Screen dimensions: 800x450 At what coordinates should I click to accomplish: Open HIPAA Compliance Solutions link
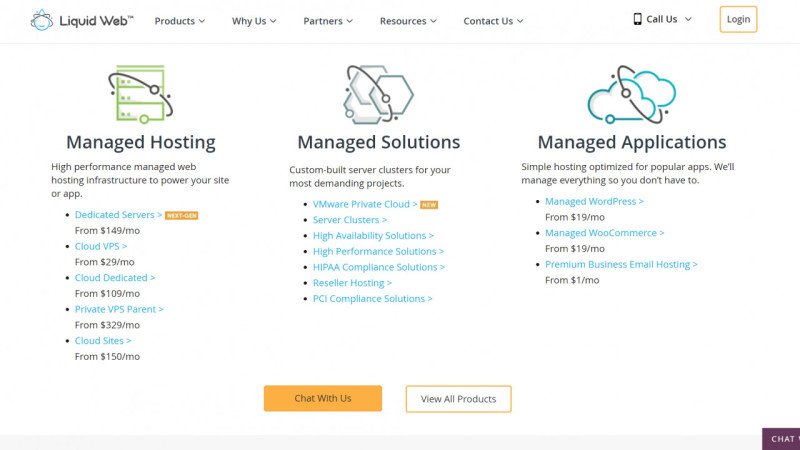pyautogui.click(x=378, y=267)
